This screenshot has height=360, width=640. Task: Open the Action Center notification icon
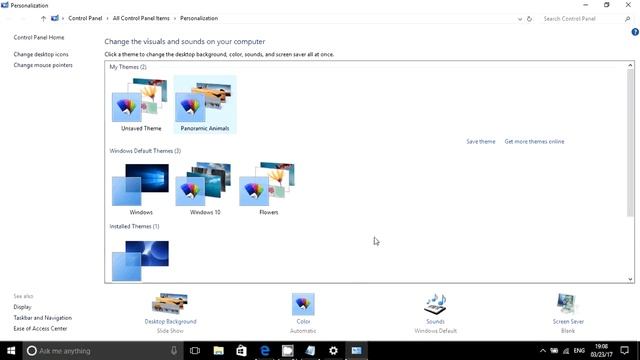pos(624,351)
